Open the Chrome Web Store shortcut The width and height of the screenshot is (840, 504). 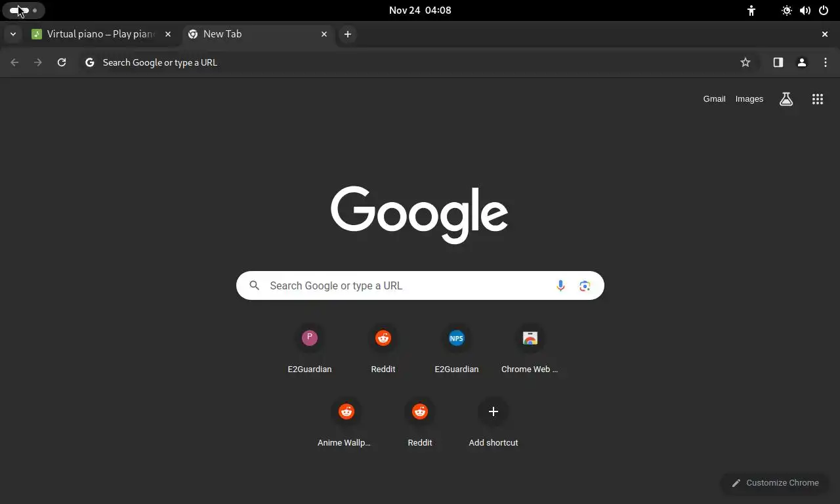click(530, 350)
